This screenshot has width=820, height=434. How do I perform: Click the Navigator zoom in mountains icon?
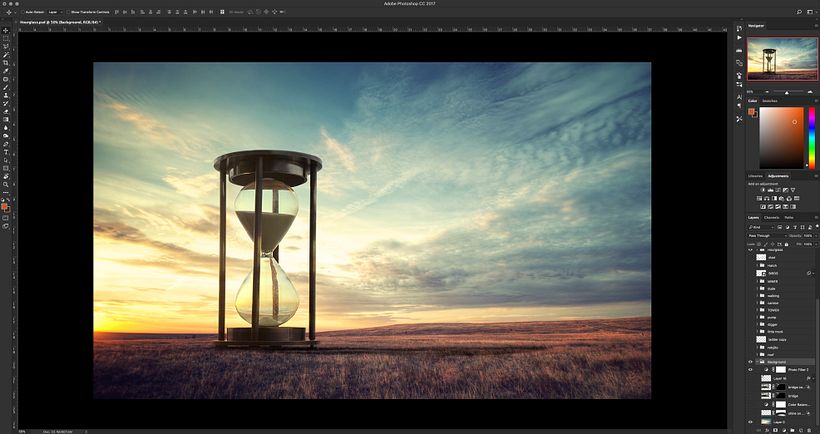coord(810,92)
